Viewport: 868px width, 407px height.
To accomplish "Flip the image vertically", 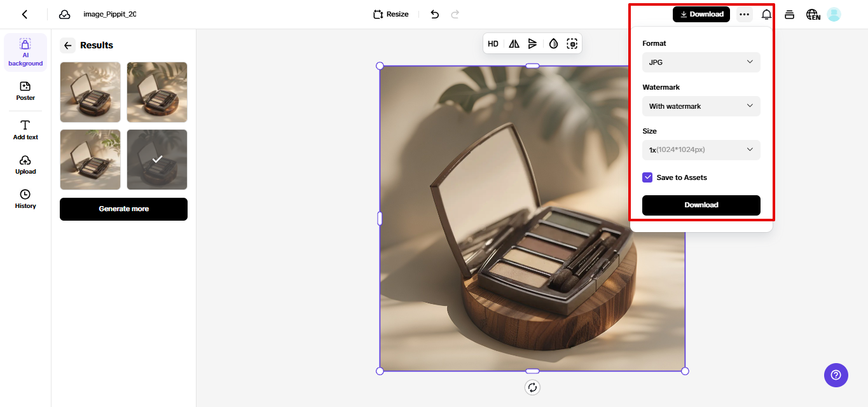I will tap(533, 43).
